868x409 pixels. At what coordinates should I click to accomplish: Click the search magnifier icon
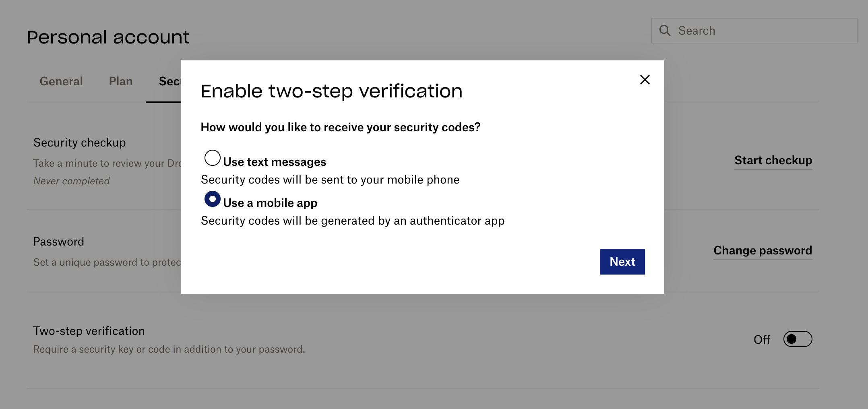click(x=665, y=31)
